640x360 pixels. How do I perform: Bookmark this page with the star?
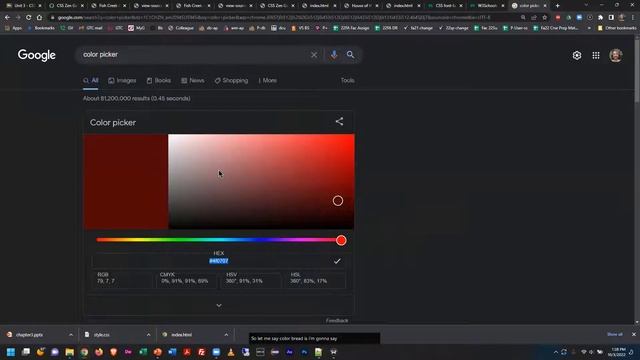point(544,18)
